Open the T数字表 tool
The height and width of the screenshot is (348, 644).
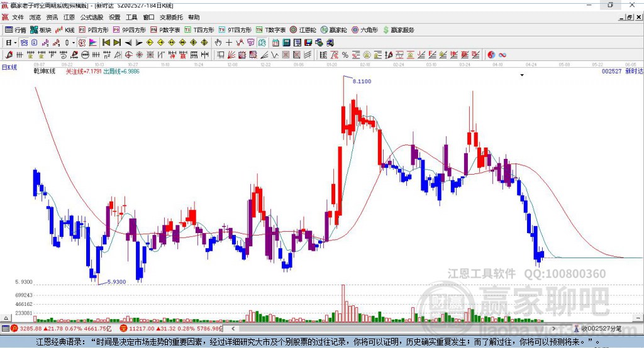pyautogui.click(x=270, y=30)
